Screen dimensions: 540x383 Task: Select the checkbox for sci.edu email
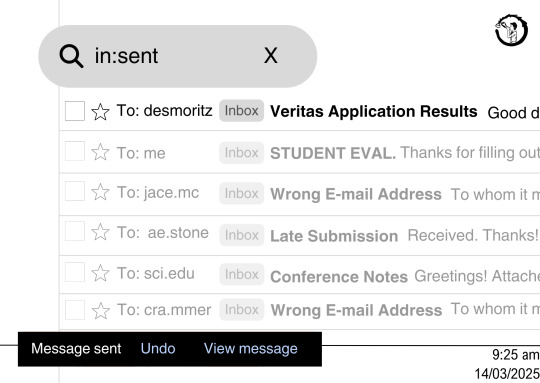pos(75,272)
